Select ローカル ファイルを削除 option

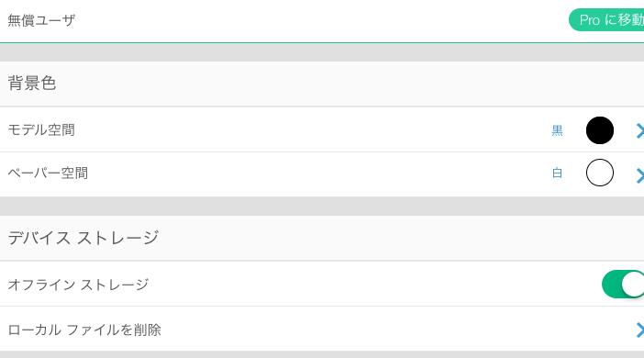322,329
